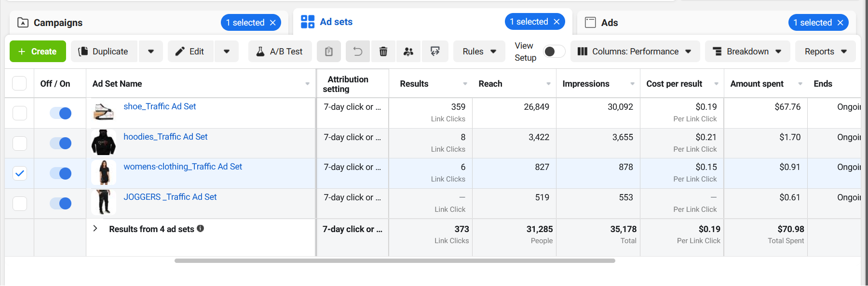Image resolution: width=868 pixels, height=286 pixels.
Task: Check the select-all checkbox in header
Action: [x=19, y=83]
